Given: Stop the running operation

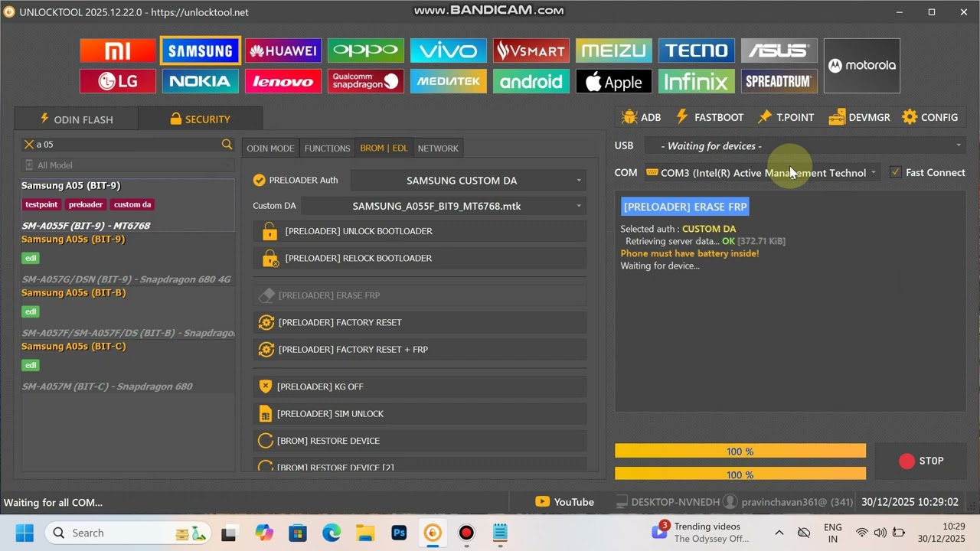Looking at the screenshot, I should click(x=920, y=461).
